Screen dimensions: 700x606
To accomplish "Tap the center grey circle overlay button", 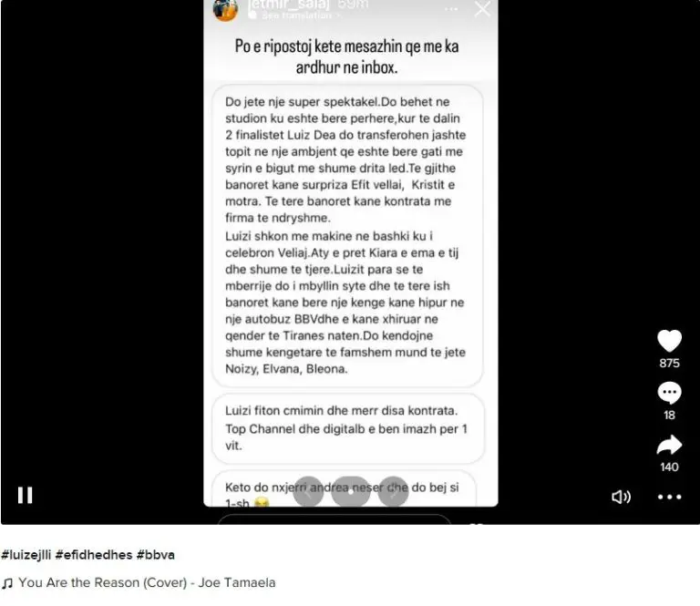I will pos(350,492).
